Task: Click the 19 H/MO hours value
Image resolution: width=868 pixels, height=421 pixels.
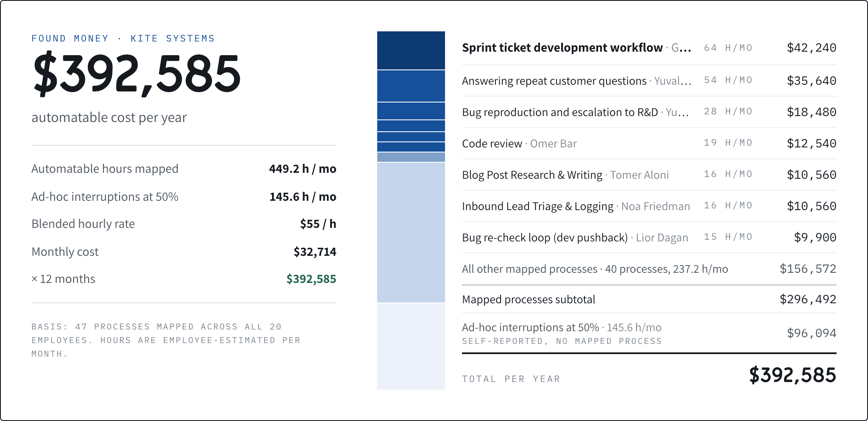Action: click(x=728, y=143)
